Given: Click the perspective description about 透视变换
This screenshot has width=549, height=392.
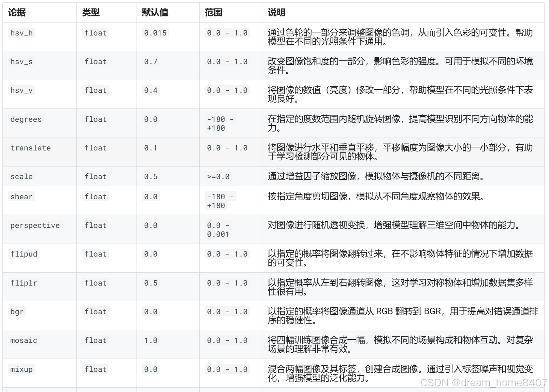Looking at the screenshot, I should click(394, 225).
